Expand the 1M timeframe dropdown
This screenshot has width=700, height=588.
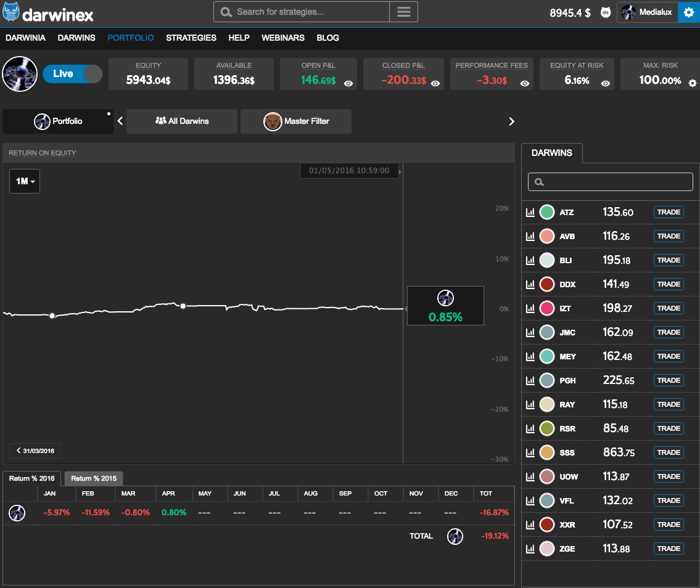(x=25, y=181)
